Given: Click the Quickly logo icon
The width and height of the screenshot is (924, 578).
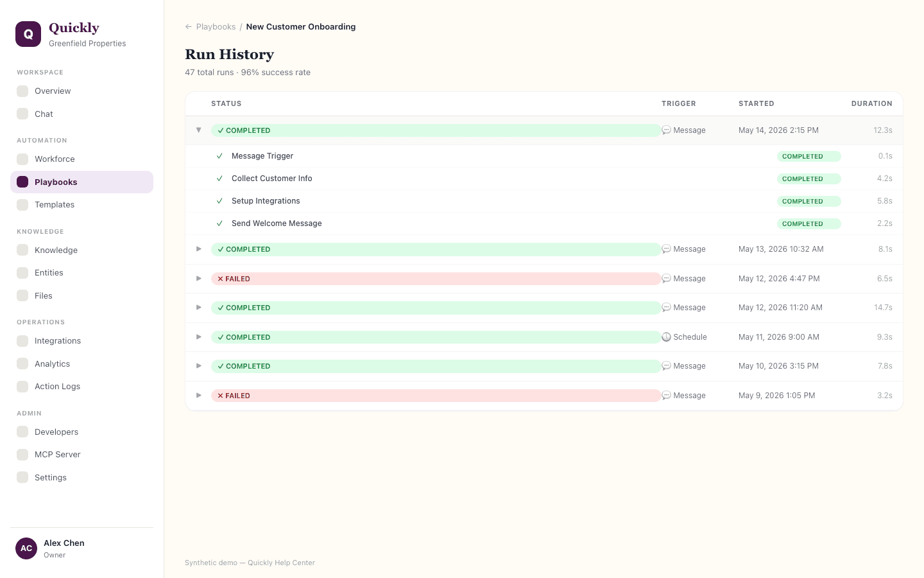Looking at the screenshot, I should click(28, 34).
